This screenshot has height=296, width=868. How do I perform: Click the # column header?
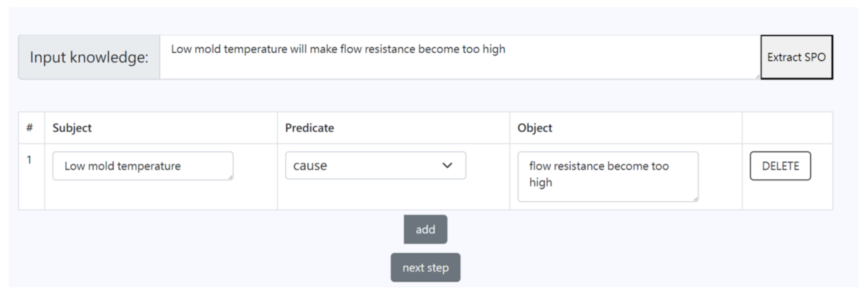pyautogui.click(x=30, y=128)
